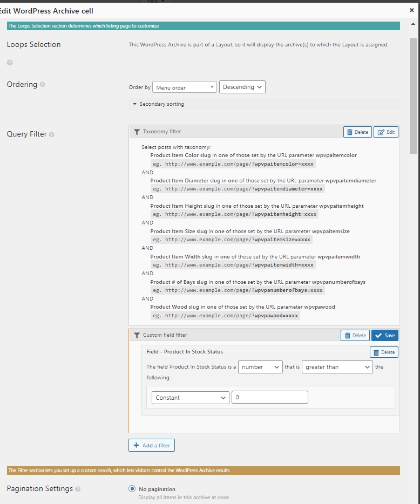Open the number field type dropdown

[x=260, y=367]
